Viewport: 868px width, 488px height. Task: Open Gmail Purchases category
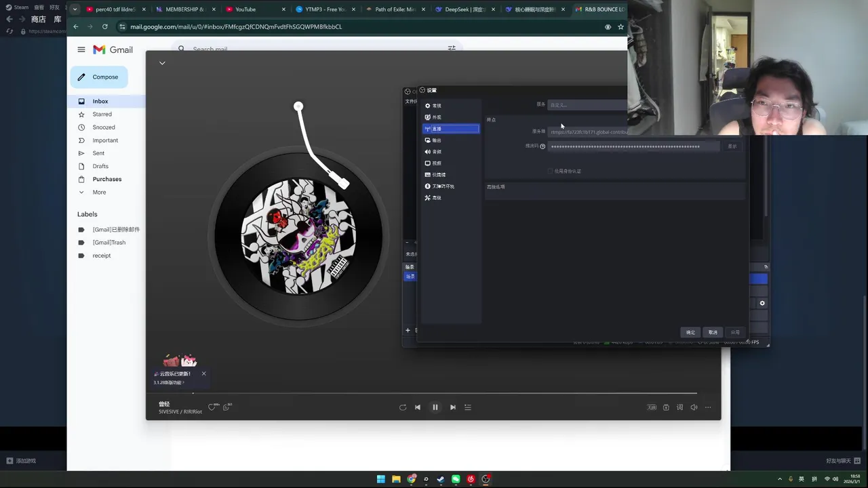point(106,179)
